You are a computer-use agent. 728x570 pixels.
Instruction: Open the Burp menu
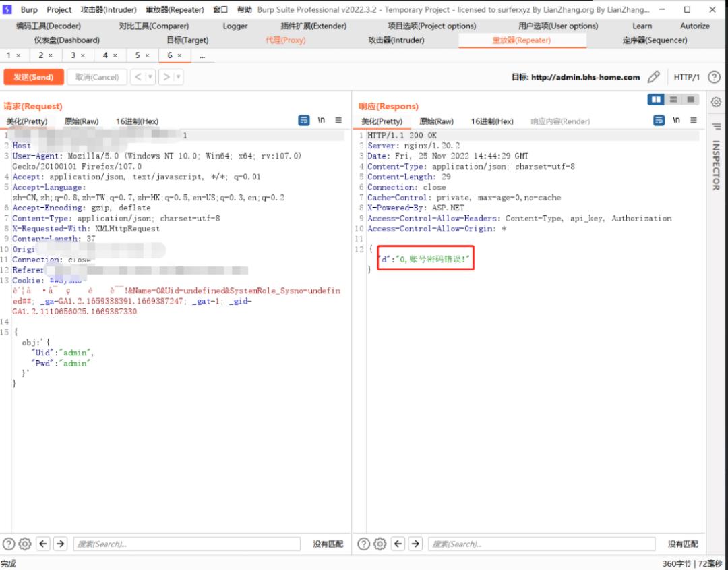29,9
